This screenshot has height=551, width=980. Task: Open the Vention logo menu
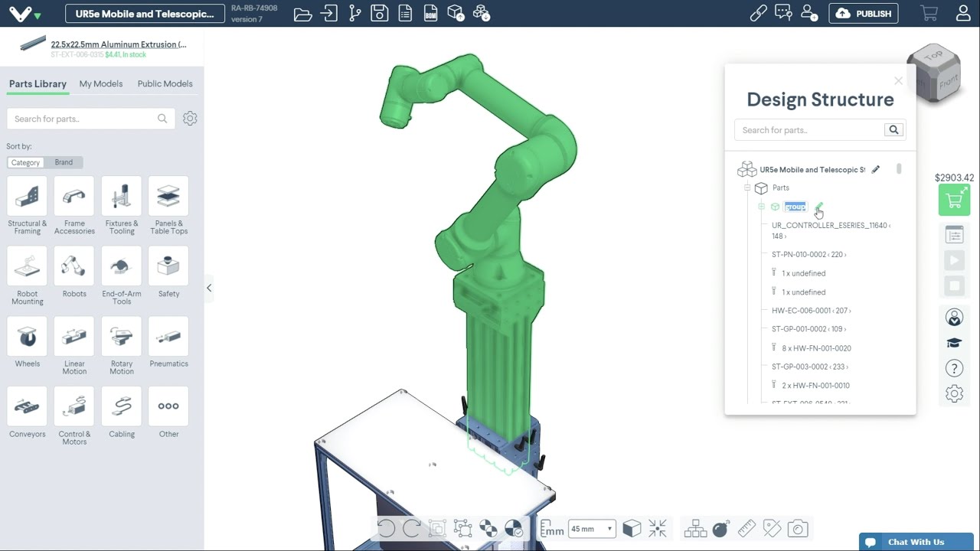[x=26, y=14]
